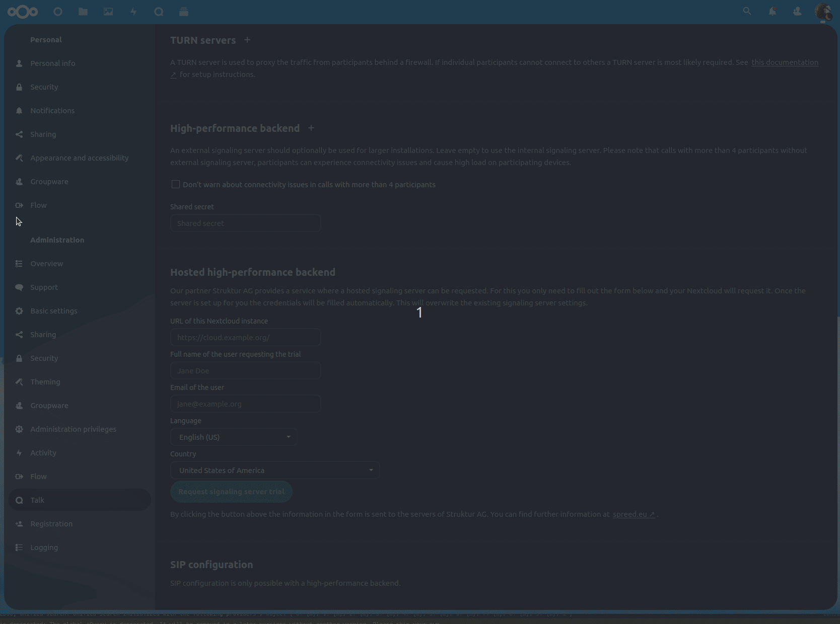Open personal Groupware settings
The width and height of the screenshot is (840, 624).
click(80, 182)
